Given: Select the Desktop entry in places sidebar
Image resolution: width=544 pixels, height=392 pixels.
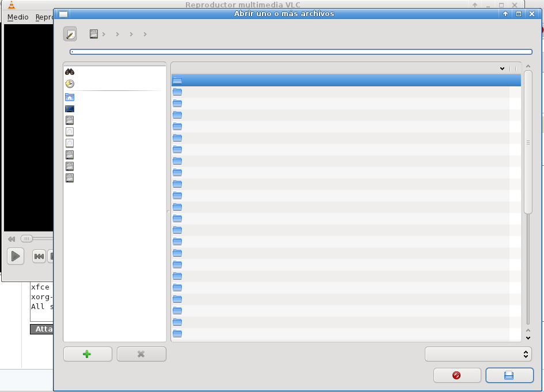Looking at the screenshot, I should 70,109.
